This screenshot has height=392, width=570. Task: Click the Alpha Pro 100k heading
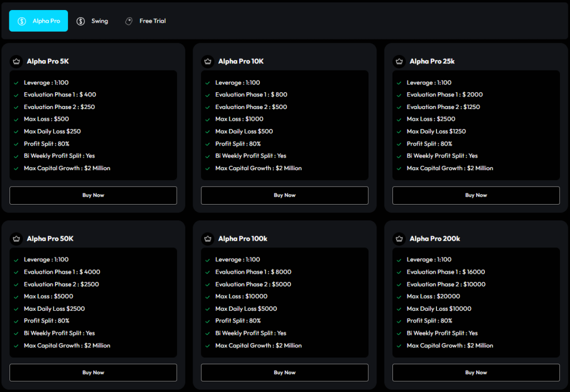pos(243,239)
